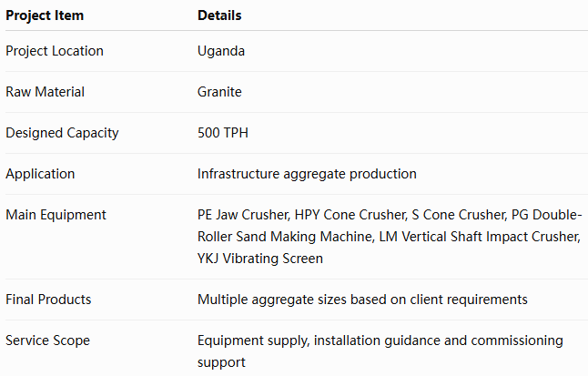
Task: Select the Designed Capacity label
Action: click(x=62, y=133)
